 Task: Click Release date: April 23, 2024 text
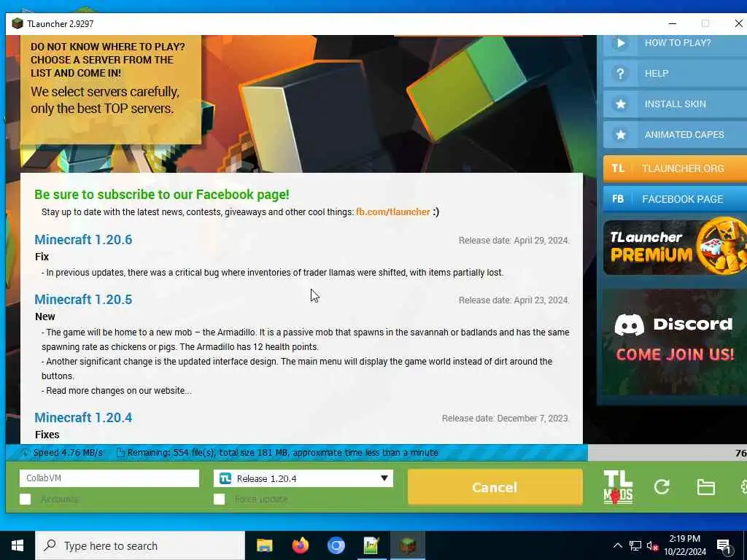[x=514, y=300]
